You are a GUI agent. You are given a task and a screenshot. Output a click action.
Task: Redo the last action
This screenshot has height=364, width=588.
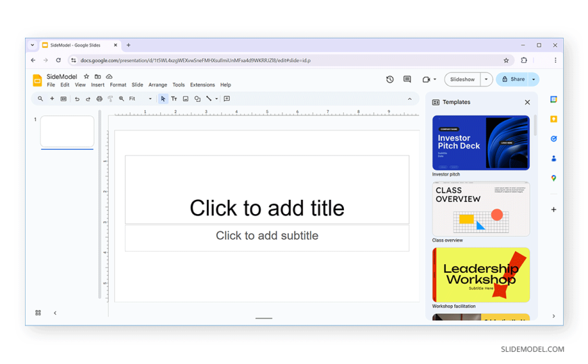tap(88, 99)
